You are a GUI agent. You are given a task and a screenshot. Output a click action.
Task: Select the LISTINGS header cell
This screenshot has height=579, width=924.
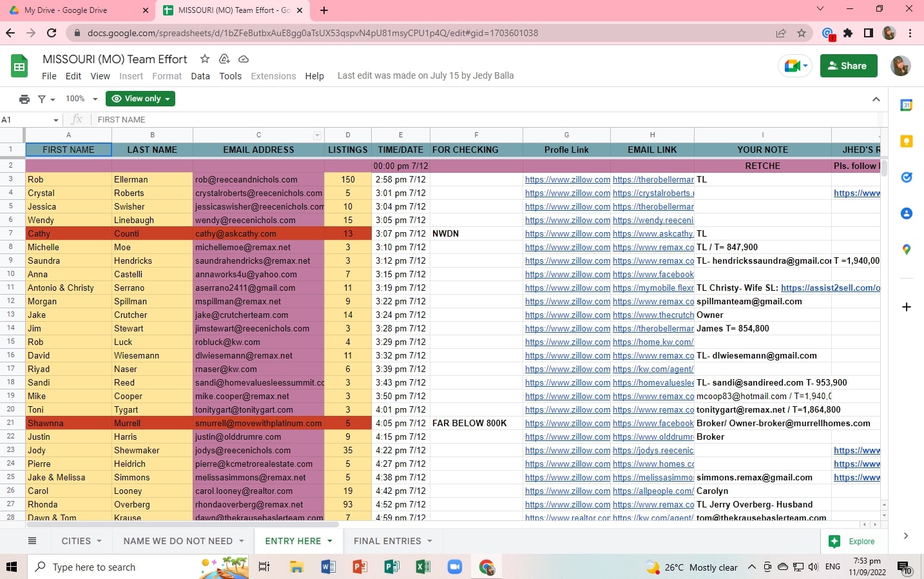(x=348, y=150)
